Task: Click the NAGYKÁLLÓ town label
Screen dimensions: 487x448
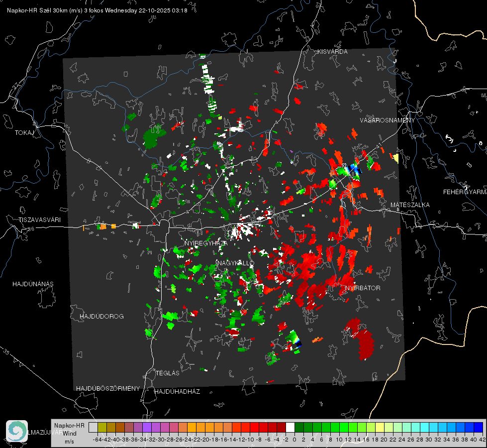Action: pos(236,263)
